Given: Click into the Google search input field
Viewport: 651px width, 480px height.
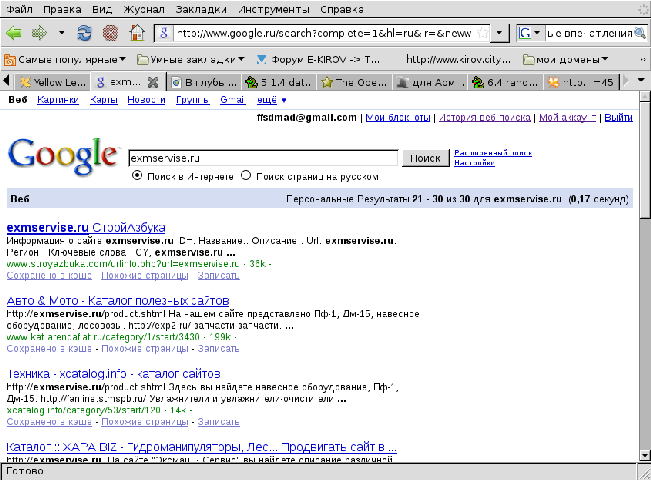Looking at the screenshot, I should pyautogui.click(x=262, y=158).
